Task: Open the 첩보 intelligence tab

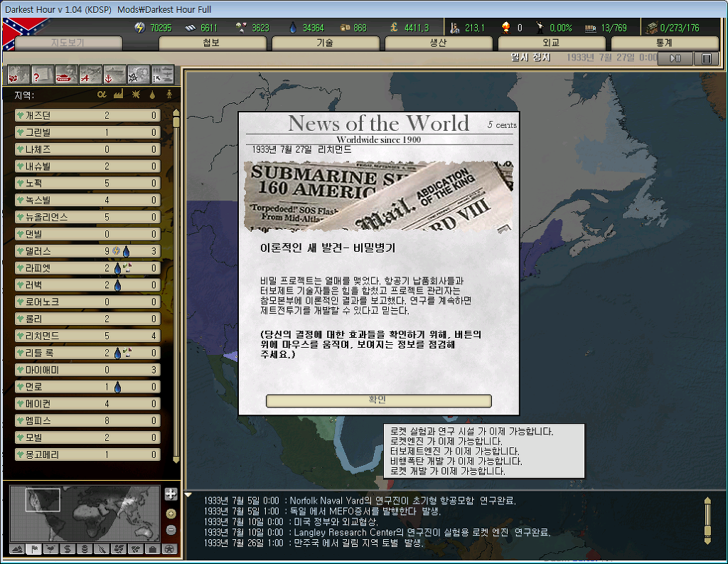Action: click(x=212, y=43)
